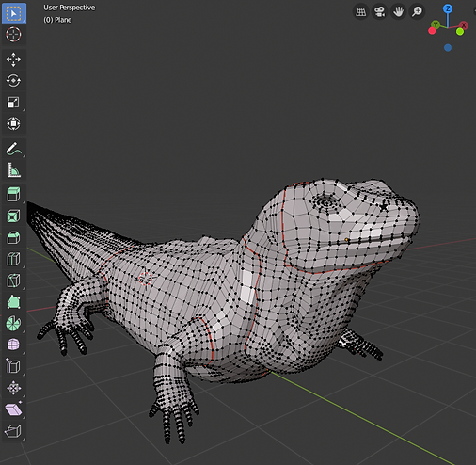The height and width of the screenshot is (465, 476).
Task: Choose the Knife tool
Action: pos(13,281)
